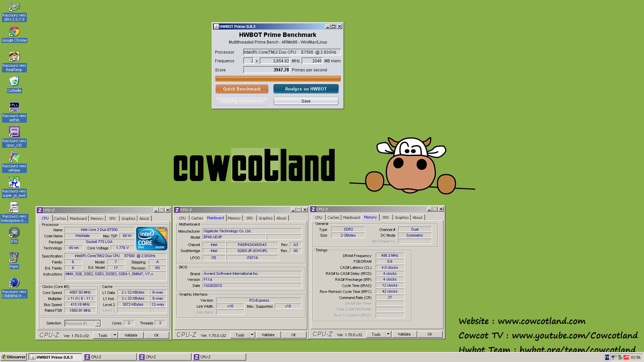The height and width of the screenshot is (362, 644).
Task: Open the GPU-Z 0.7.9 desktop shortcut
Action: pos(14,12)
